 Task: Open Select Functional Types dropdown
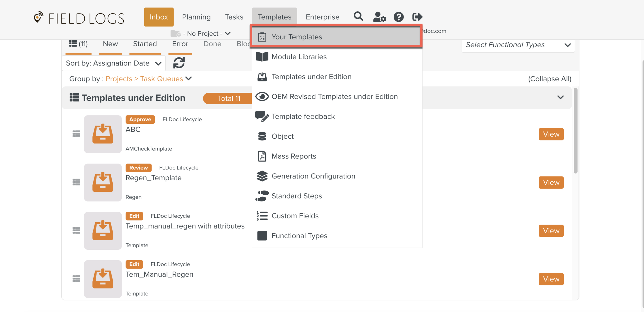518,45
